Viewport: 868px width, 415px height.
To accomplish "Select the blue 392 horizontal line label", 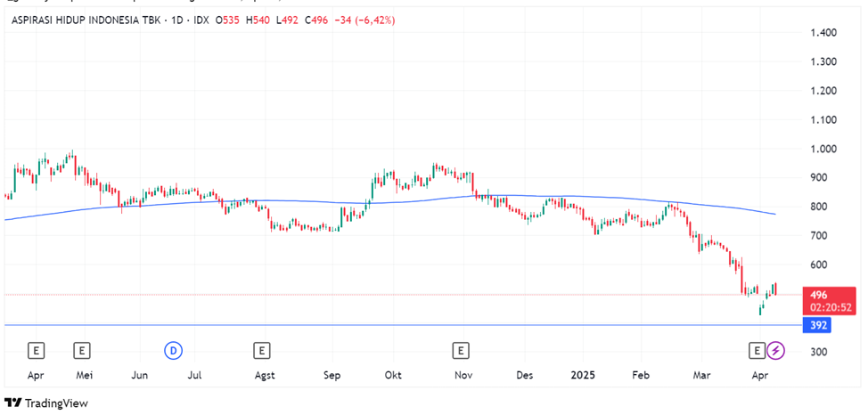I will (819, 325).
